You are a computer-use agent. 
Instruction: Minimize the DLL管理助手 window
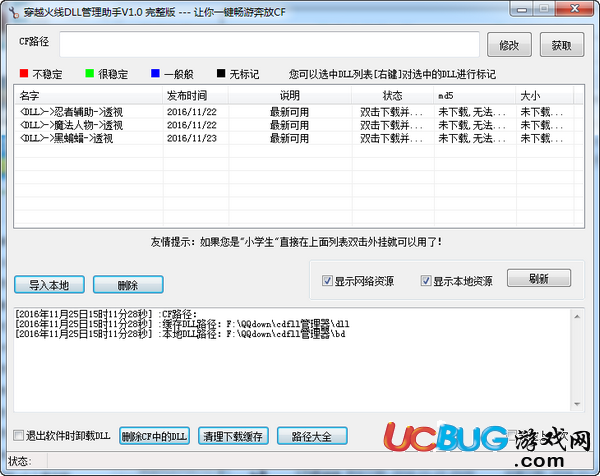522,8
